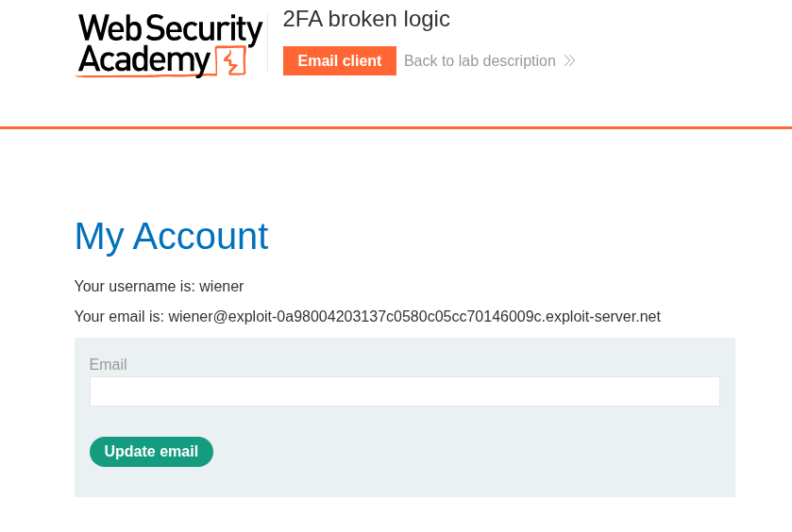
Task: Click the 2FA broken logic lab title
Action: pos(366,19)
